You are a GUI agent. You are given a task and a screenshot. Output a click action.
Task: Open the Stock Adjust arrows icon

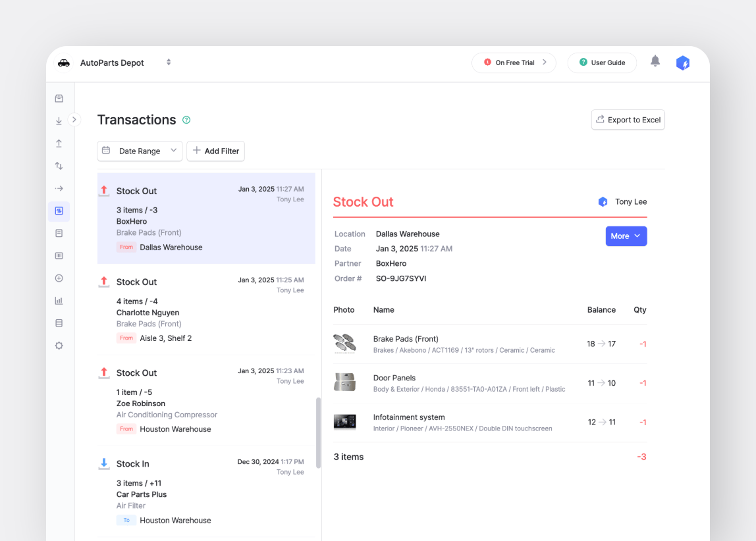pos(59,165)
